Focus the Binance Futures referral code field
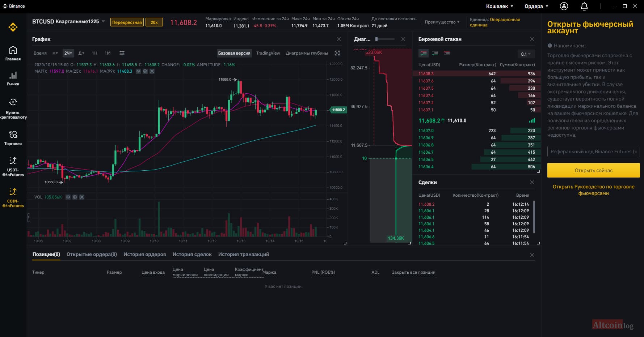This screenshot has width=644, height=337. click(x=594, y=152)
